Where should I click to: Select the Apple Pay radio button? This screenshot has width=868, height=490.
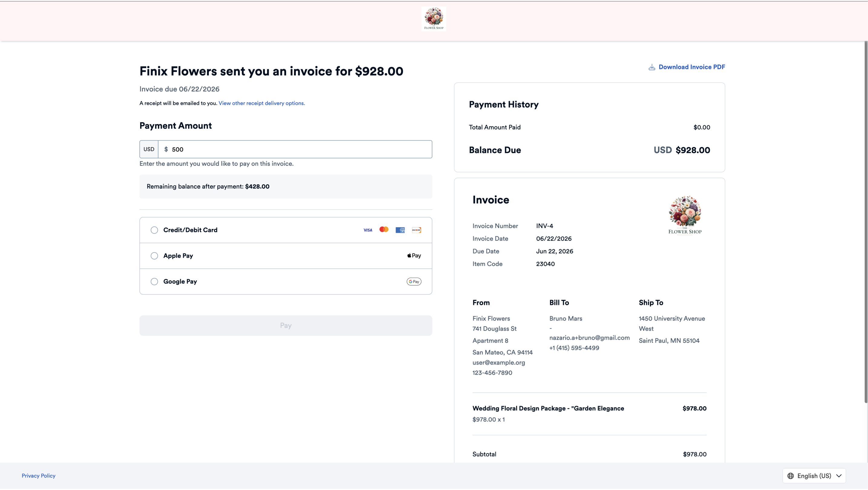click(154, 256)
